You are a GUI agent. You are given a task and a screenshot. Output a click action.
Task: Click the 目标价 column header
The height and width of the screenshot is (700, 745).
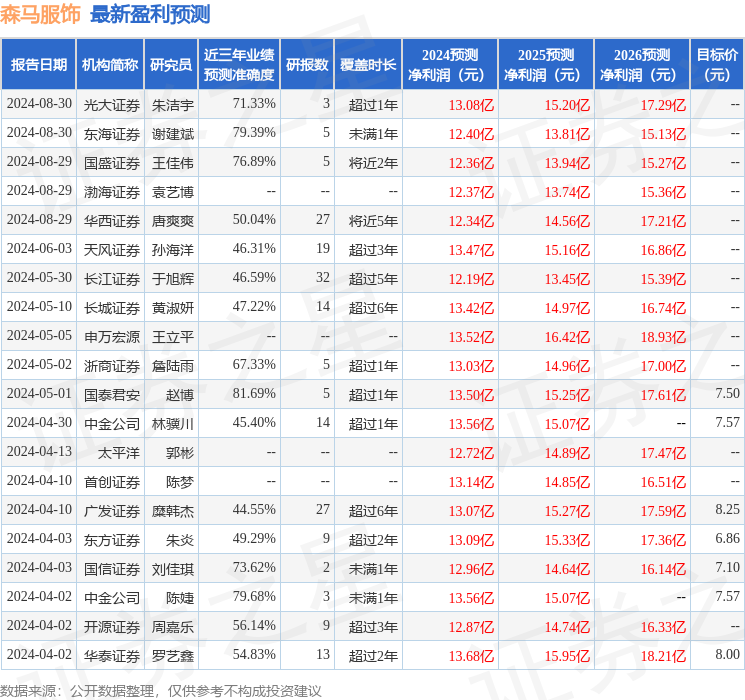717,65
